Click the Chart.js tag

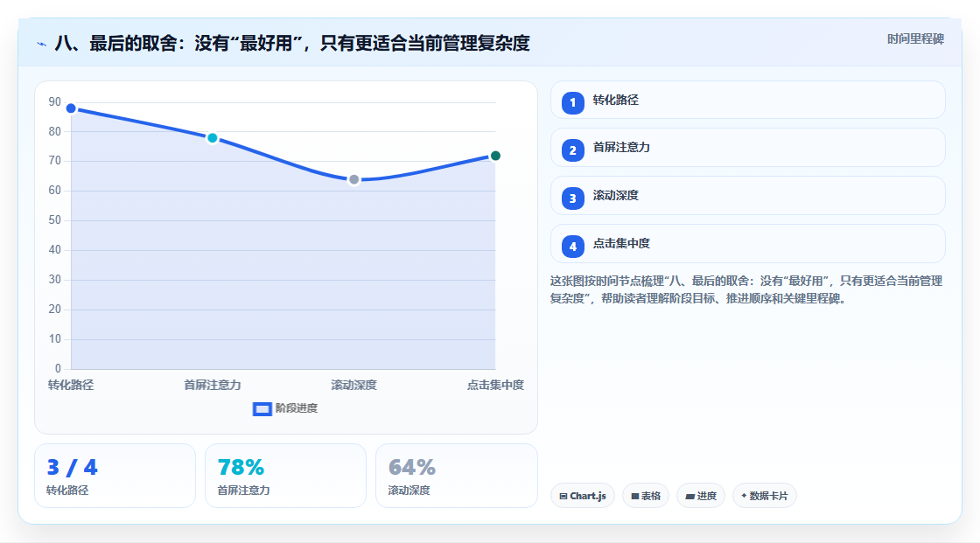[583, 496]
